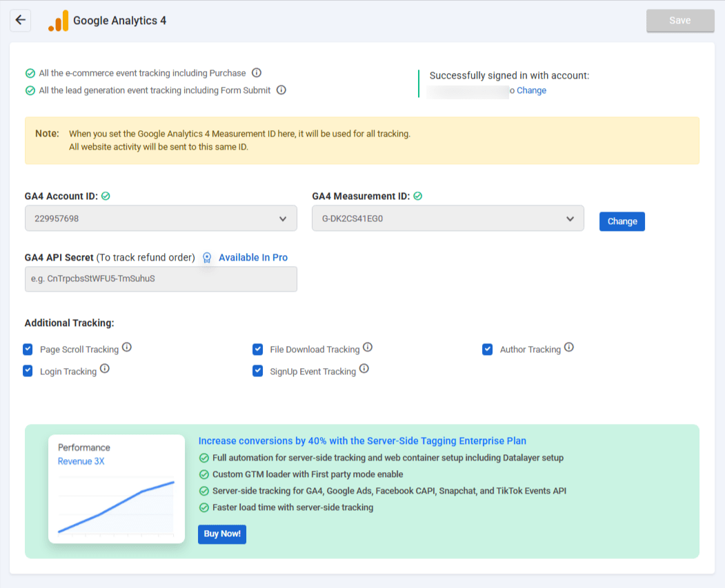Image resolution: width=725 pixels, height=588 pixels.
Task: Click green check icon next to e-commerce tracking
Action: pyautogui.click(x=30, y=74)
